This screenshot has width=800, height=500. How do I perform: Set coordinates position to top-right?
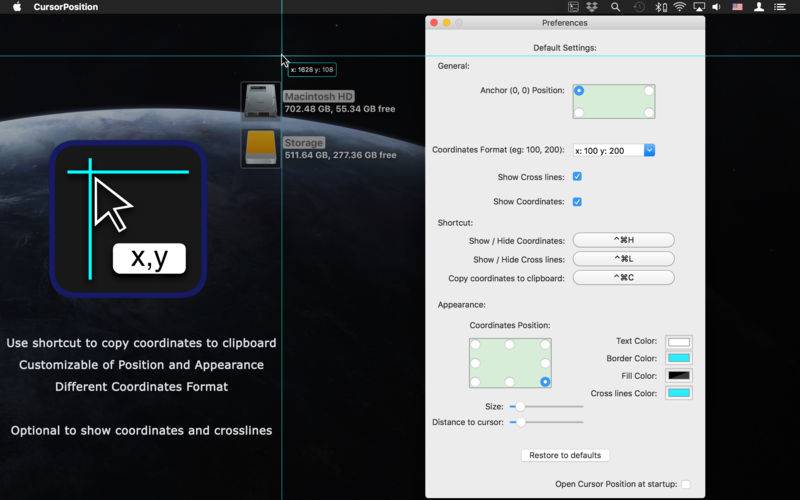click(x=545, y=344)
